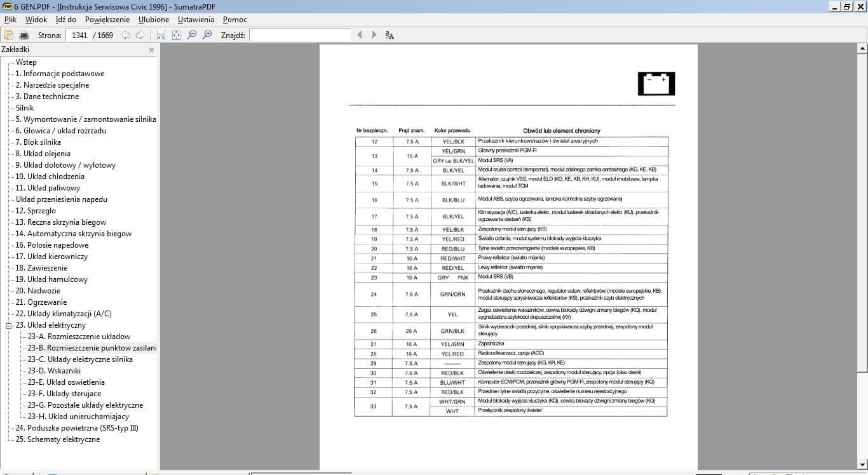Screen dimensions: 868x475
Task: Open bookmark 25. Schematy elektryczne
Action: [58, 439]
